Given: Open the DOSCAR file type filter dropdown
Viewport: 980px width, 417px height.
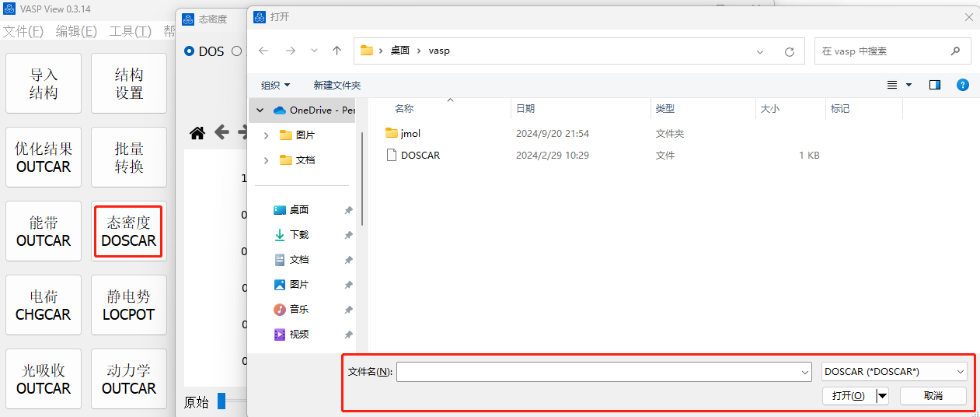Looking at the screenshot, I should pyautogui.click(x=894, y=372).
